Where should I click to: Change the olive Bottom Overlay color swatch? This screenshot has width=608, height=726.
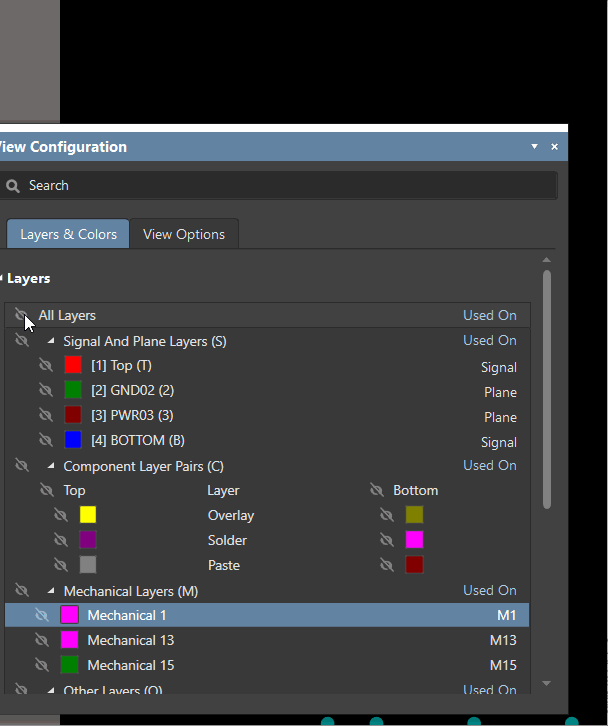[x=414, y=514]
